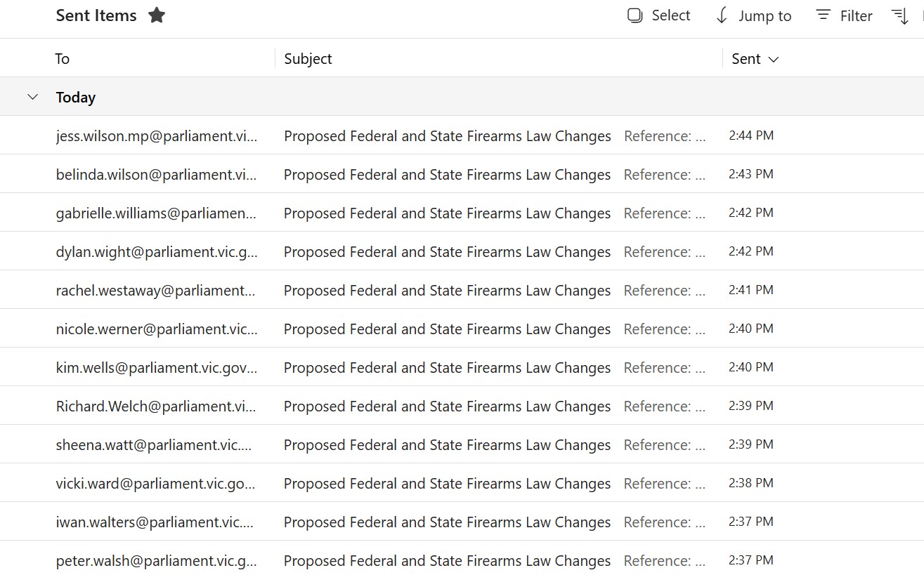924x575 pixels.
Task: Open email sent to kim.wells
Action: [x=447, y=368]
